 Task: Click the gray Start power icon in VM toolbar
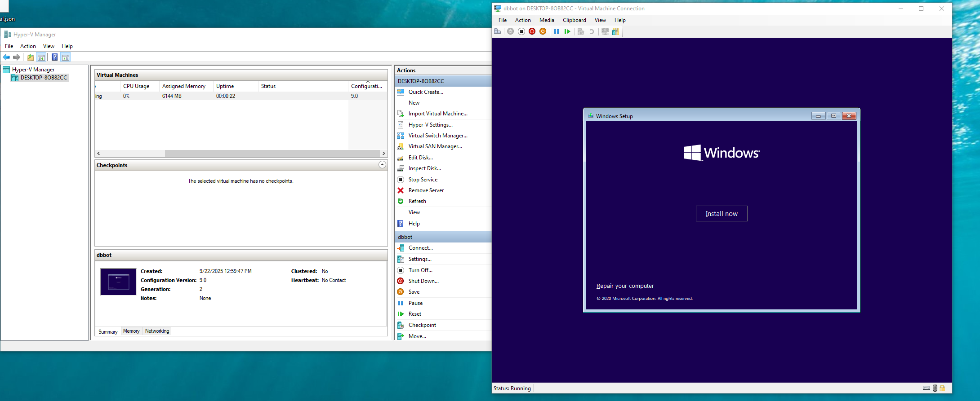(510, 31)
